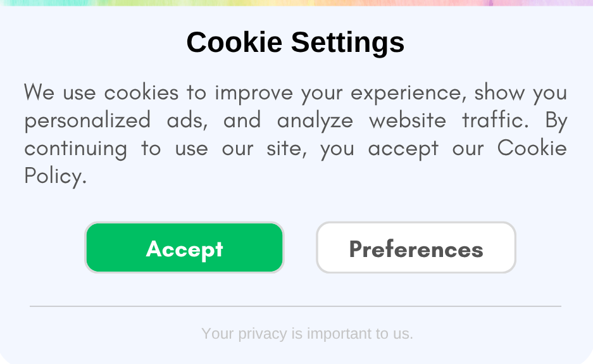Click the word "Settings" in the title

tap(347, 42)
